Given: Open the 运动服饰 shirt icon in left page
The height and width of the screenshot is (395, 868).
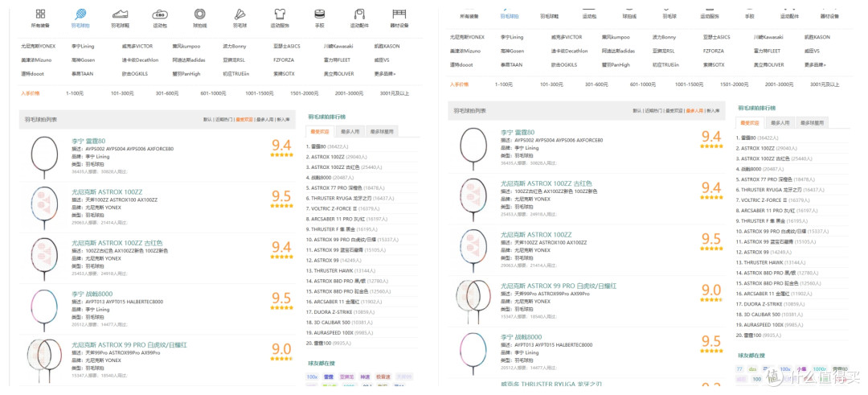Looking at the screenshot, I should tap(280, 14).
